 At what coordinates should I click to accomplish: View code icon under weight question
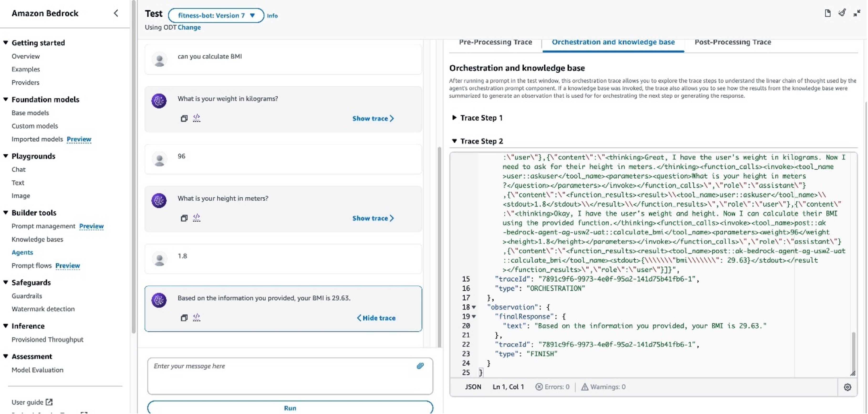197,118
